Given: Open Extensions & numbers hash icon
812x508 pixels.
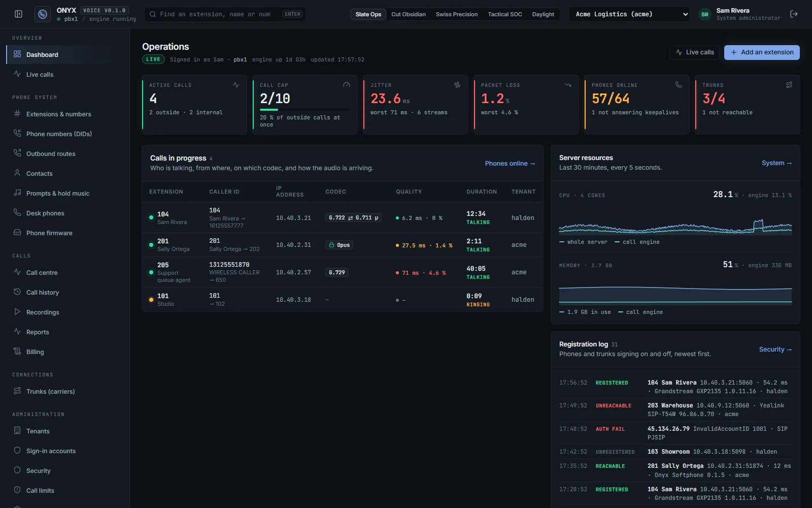Looking at the screenshot, I should [x=17, y=114].
